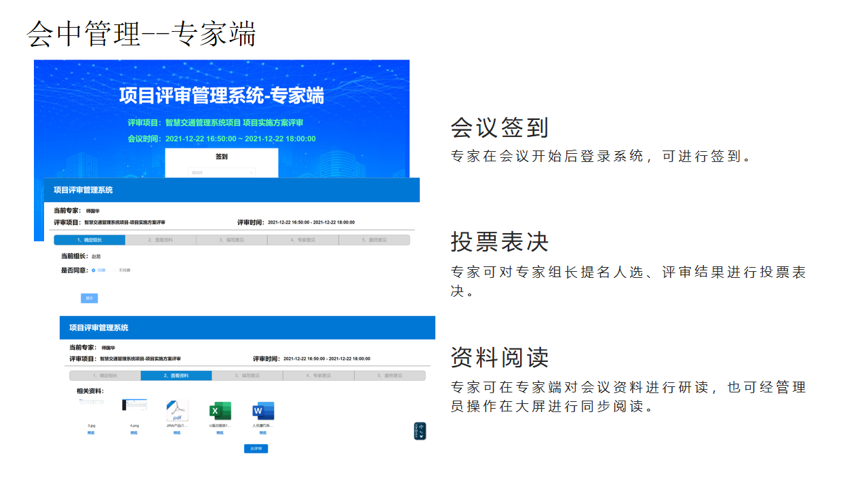The image size is (868, 488).
Task: Go to 填写意见 step in materials panel
Action: tap(247, 375)
